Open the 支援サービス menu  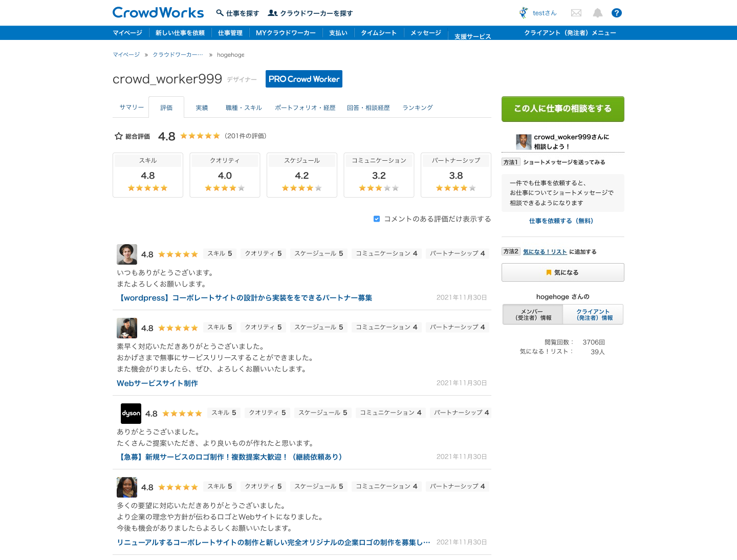pos(472,36)
